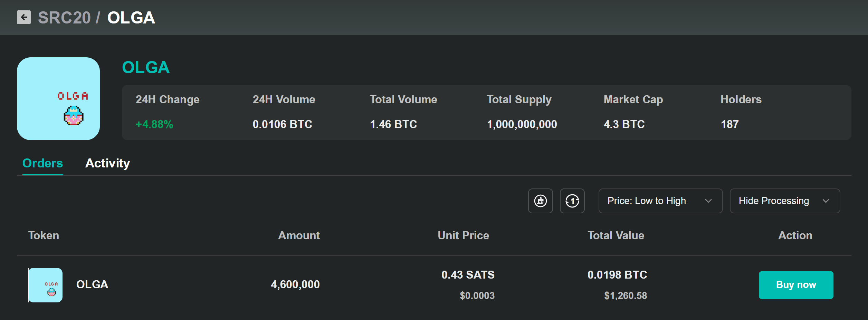The width and height of the screenshot is (868, 320).
Task: Click the circular refresh icon with 1
Action: pos(572,201)
